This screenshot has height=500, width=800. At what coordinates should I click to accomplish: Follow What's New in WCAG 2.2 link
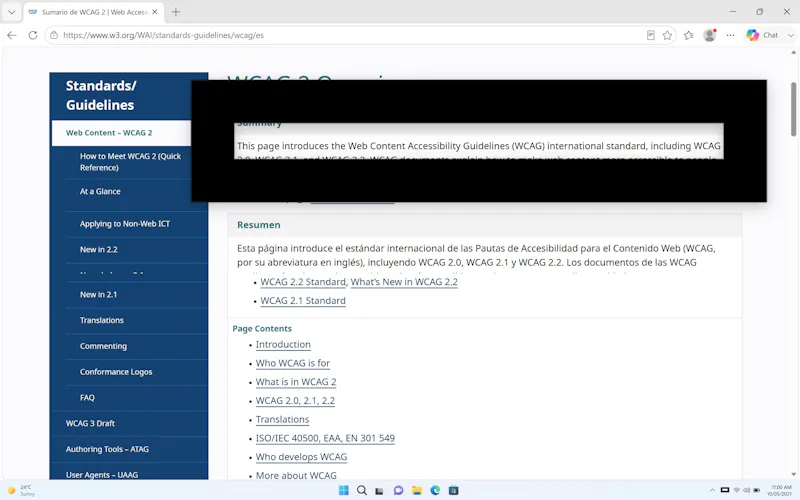[x=404, y=282]
